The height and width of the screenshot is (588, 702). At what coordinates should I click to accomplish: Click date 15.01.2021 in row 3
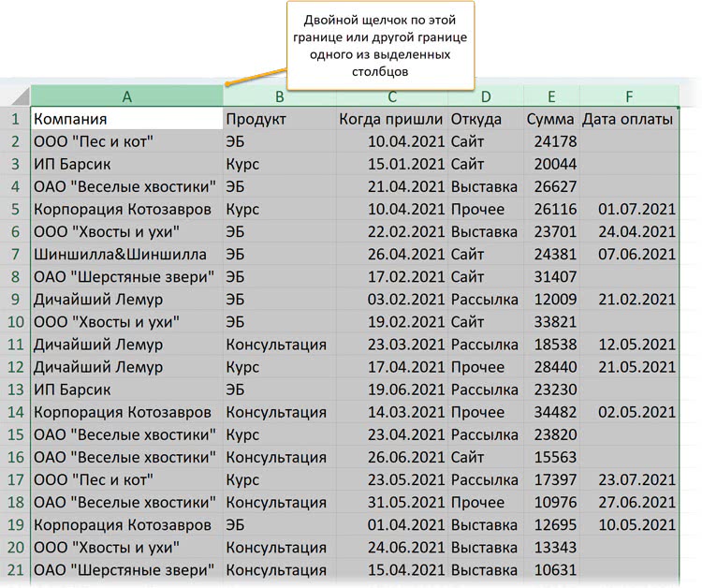click(392, 164)
